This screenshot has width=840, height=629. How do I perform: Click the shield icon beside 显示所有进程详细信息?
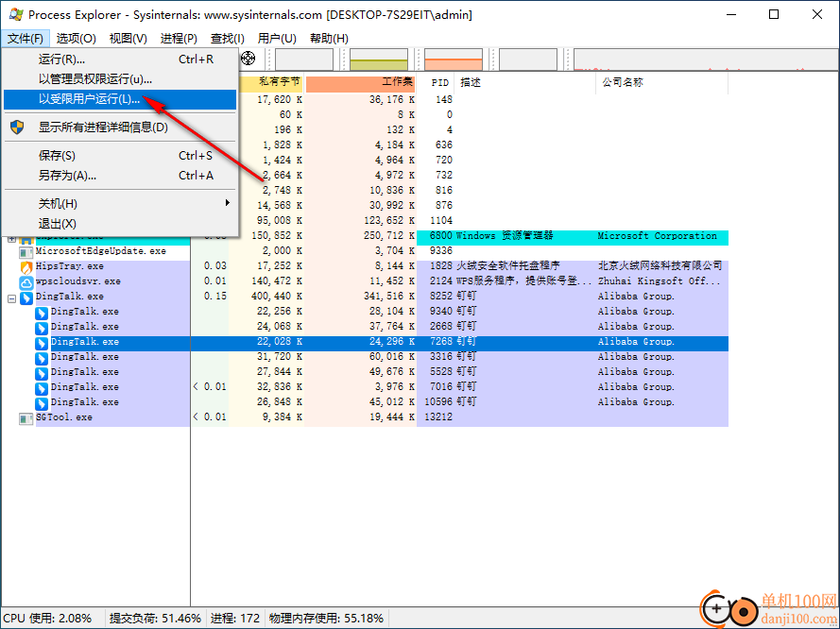tap(17, 127)
